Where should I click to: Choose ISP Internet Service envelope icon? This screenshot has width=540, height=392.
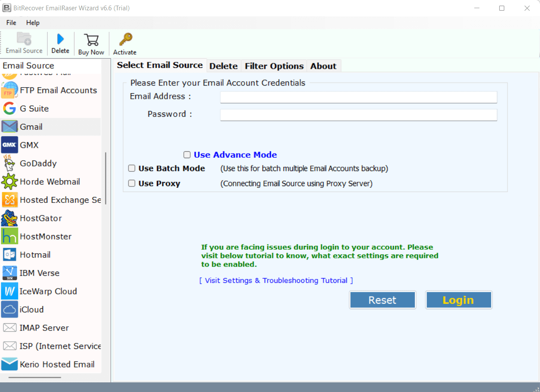click(x=9, y=346)
